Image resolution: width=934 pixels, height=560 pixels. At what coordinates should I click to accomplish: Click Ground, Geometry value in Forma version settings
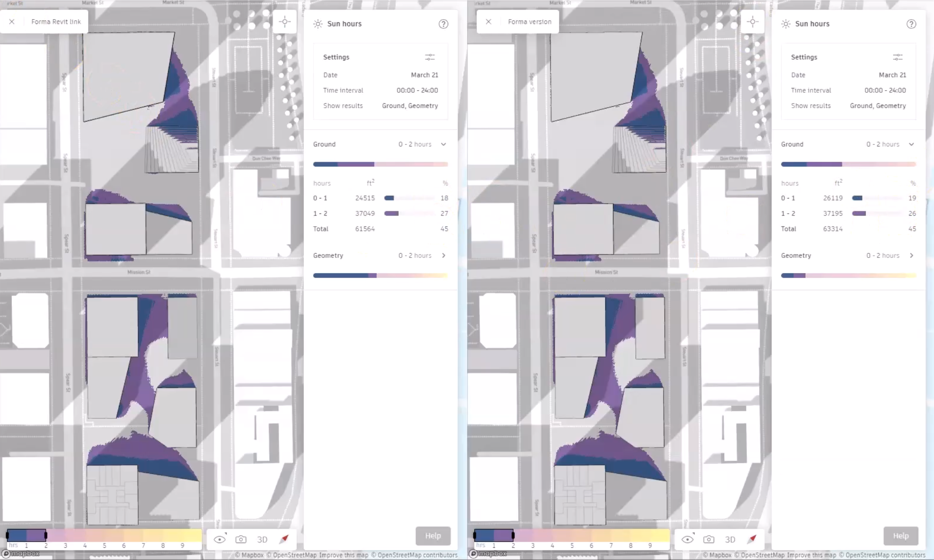click(x=878, y=106)
